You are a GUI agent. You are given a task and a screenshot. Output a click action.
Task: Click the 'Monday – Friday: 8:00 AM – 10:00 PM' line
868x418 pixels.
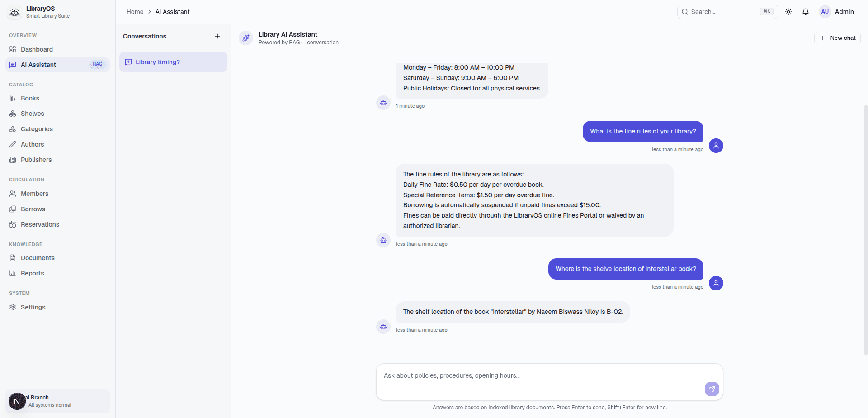tap(459, 67)
